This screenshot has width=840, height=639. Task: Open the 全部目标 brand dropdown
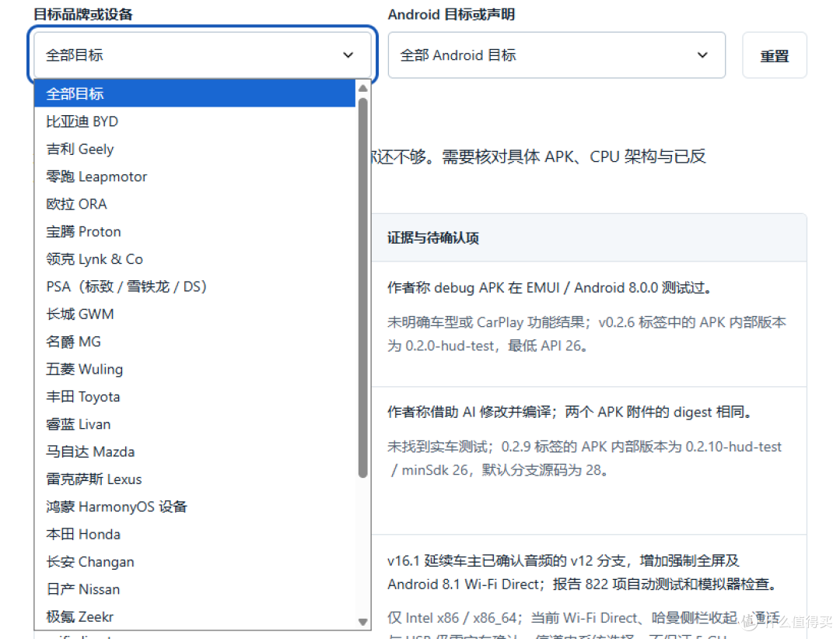coord(202,55)
